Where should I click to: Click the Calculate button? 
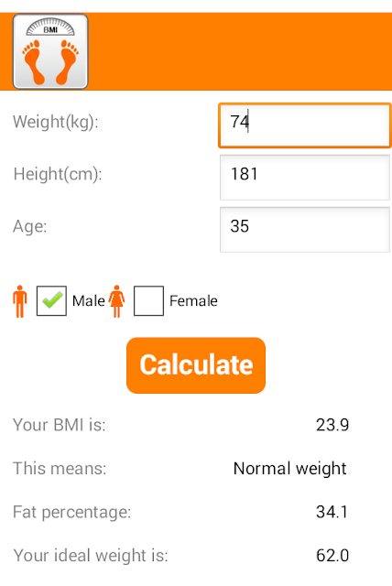coord(196,365)
